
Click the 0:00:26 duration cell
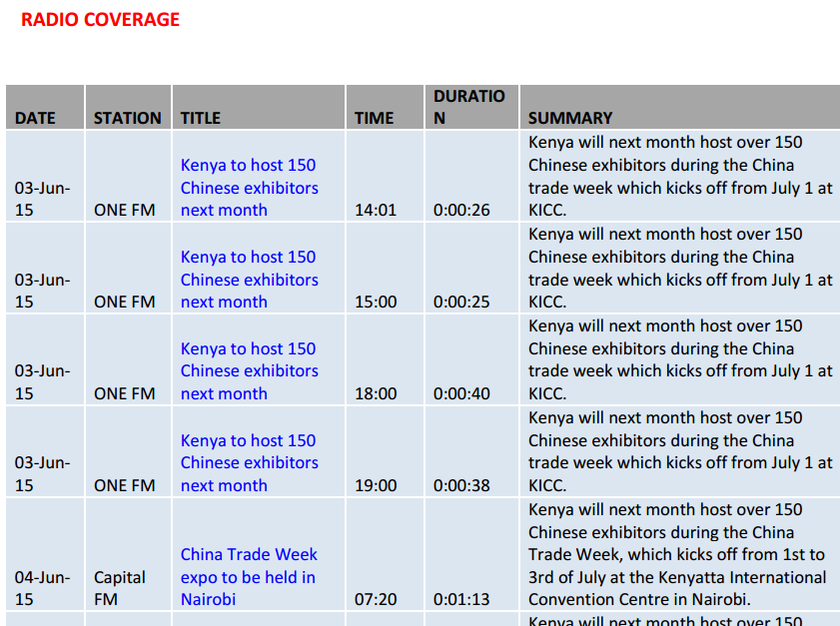coord(461,211)
